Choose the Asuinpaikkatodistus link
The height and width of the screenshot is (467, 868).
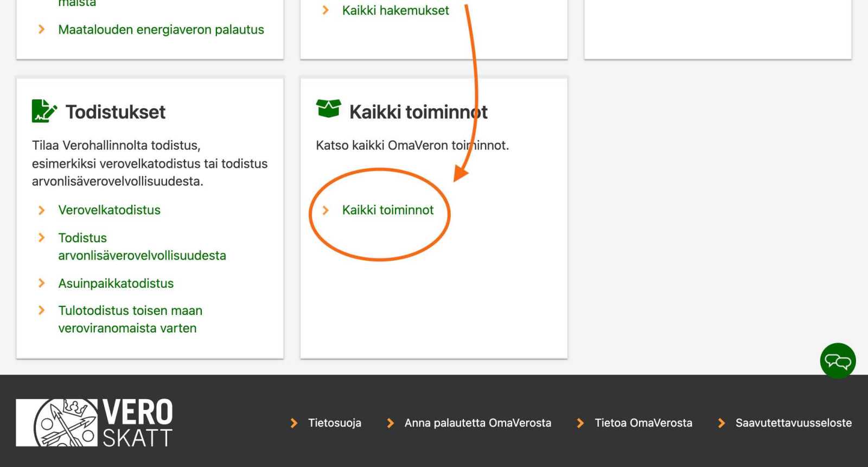[x=116, y=283]
